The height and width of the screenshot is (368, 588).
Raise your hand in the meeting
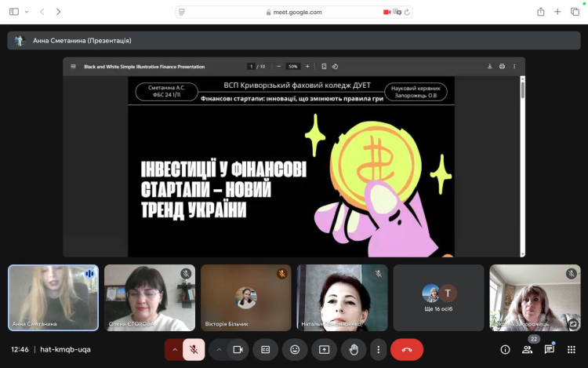click(x=353, y=349)
